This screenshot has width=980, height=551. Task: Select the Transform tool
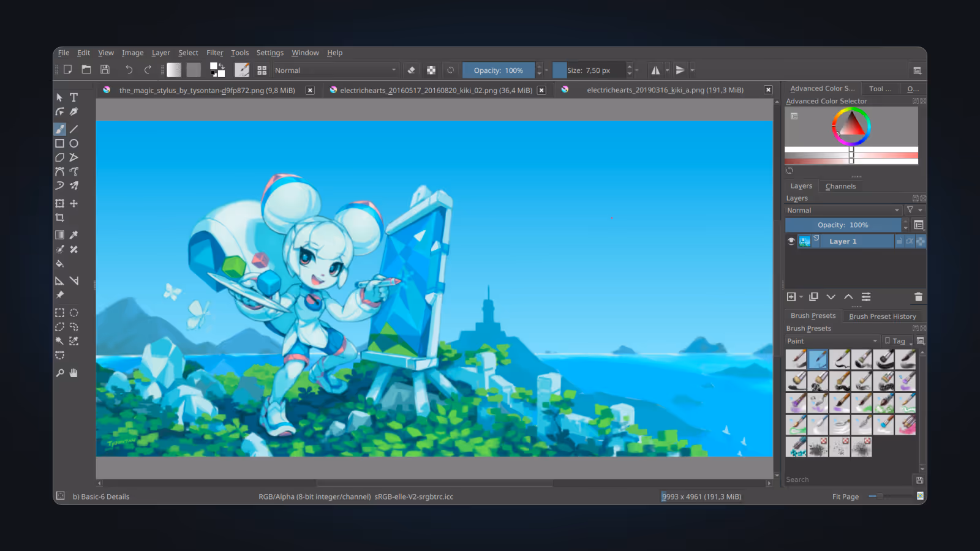coord(59,203)
